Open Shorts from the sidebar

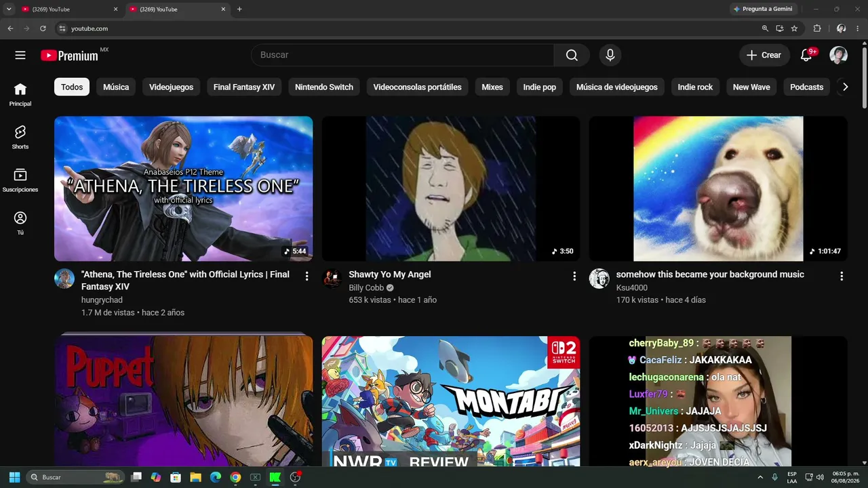(20, 137)
